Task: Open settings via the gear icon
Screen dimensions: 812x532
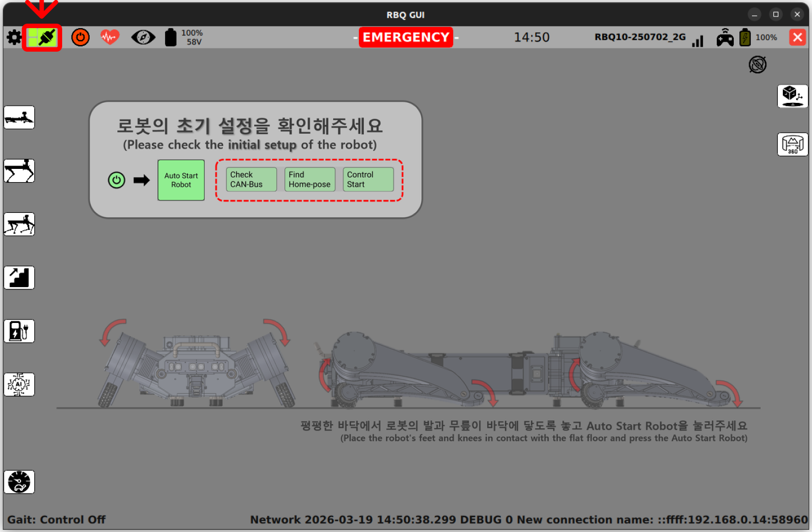Action: pos(14,38)
